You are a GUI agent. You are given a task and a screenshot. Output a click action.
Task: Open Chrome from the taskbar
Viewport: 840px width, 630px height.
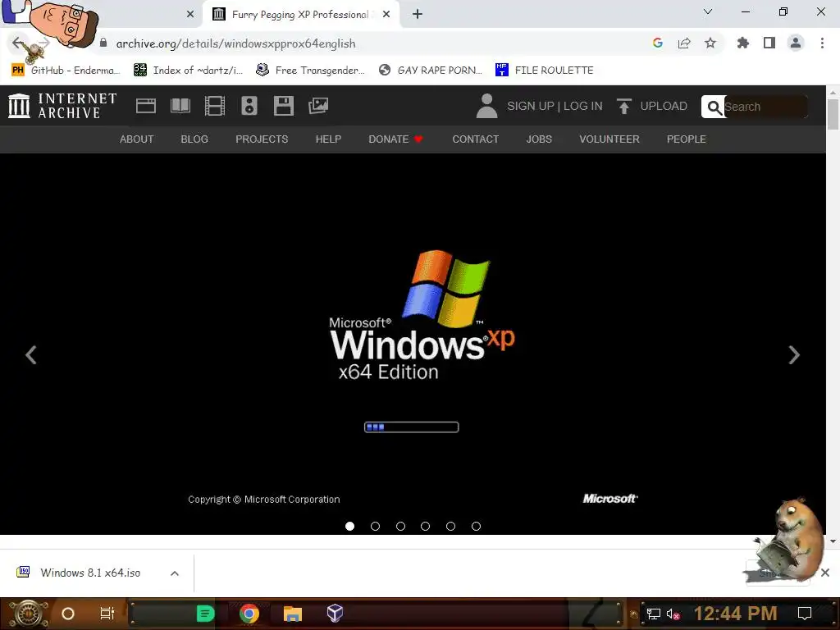coord(249,614)
